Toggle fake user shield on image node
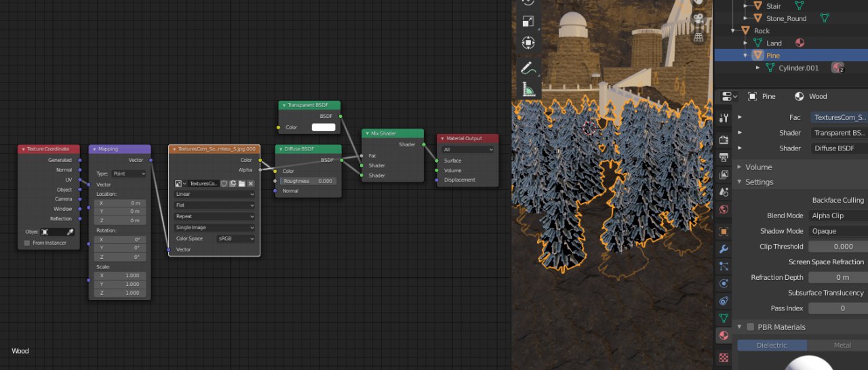The height and width of the screenshot is (370, 868). 224,184
